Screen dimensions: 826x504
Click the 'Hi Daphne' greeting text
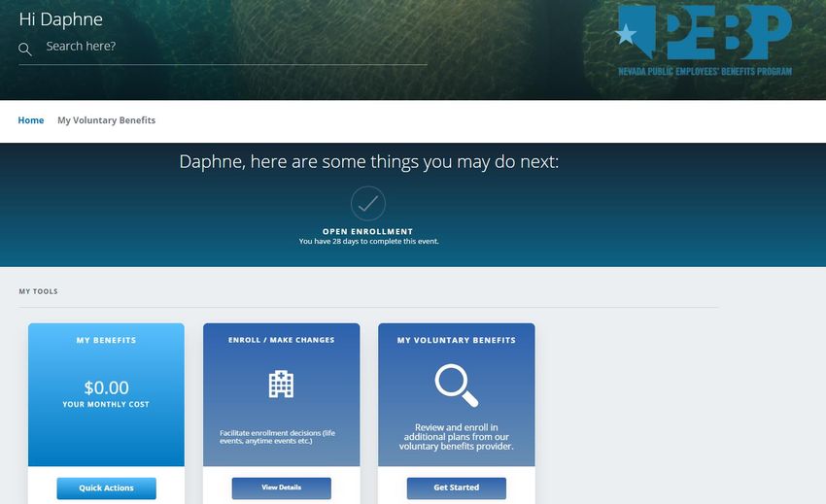60,19
